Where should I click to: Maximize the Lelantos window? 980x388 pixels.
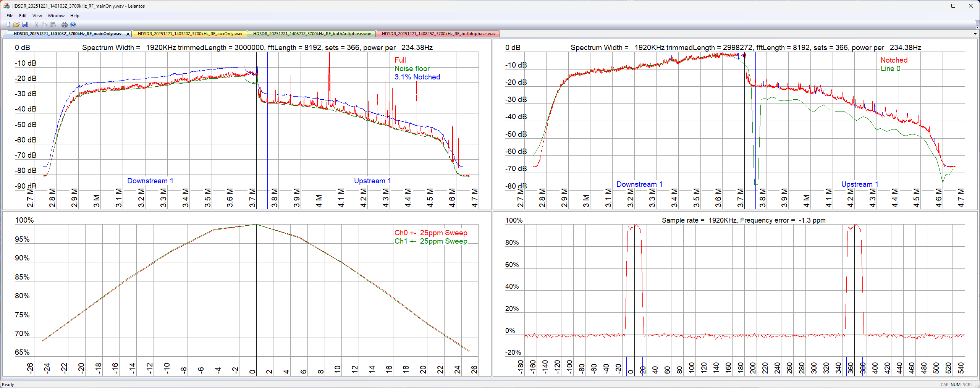pos(953,6)
